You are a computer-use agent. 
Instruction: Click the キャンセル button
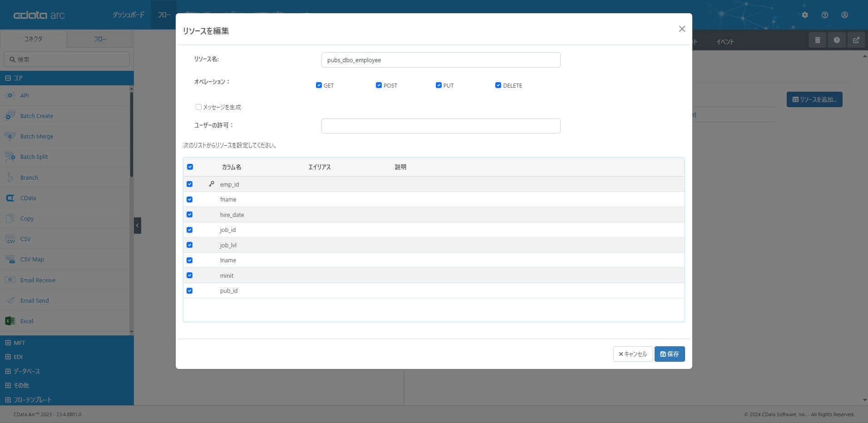(633, 354)
